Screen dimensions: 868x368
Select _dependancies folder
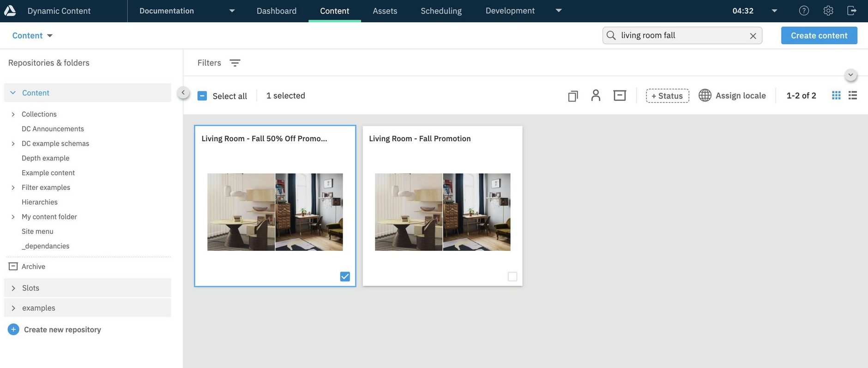click(45, 246)
